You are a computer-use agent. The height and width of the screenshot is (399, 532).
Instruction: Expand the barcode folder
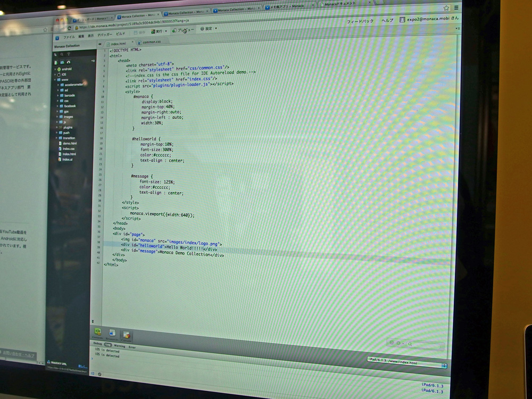point(57,96)
